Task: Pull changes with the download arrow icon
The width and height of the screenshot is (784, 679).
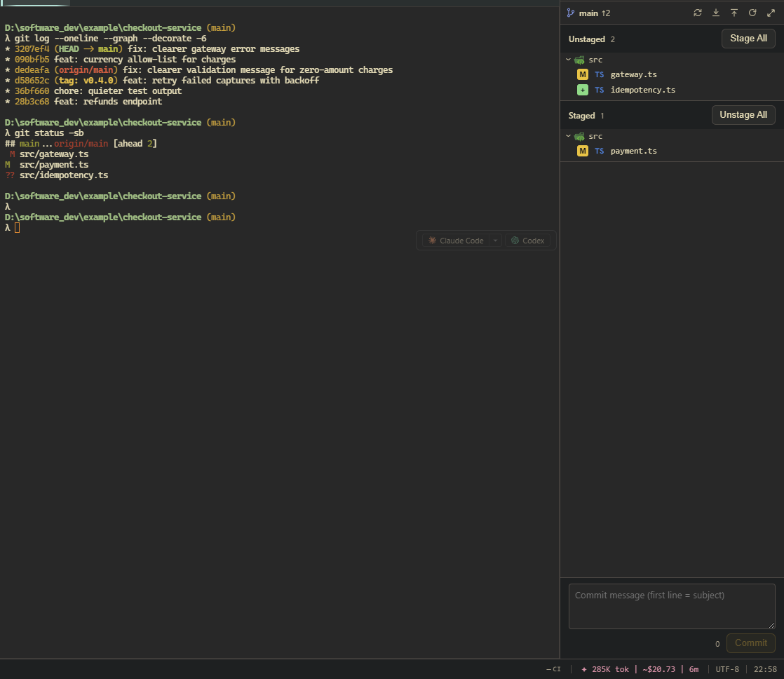Action: [x=716, y=13]
